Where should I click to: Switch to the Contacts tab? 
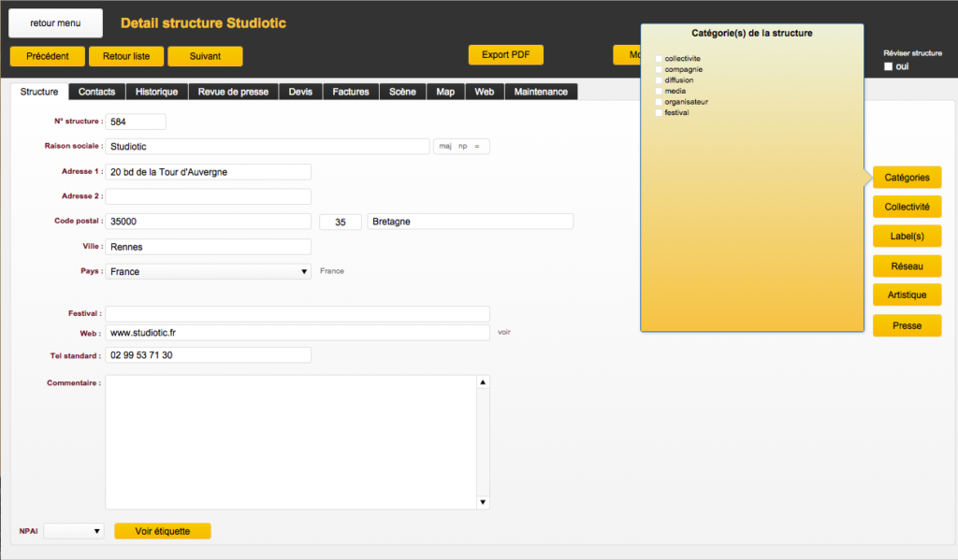96,92
